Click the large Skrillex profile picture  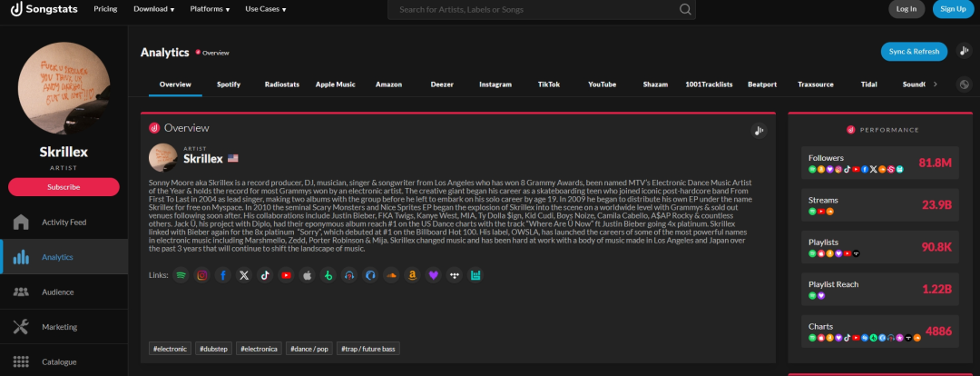tap(64, 88)
